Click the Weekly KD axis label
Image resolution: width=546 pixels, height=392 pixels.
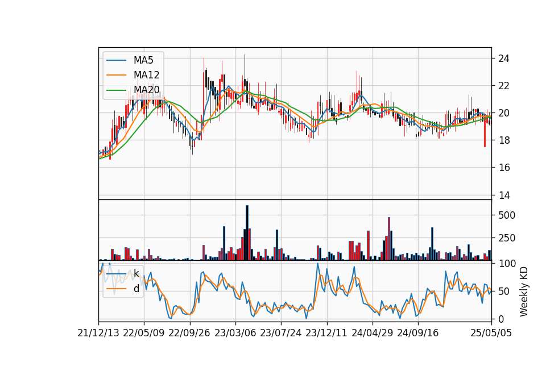tap(524, 291)
